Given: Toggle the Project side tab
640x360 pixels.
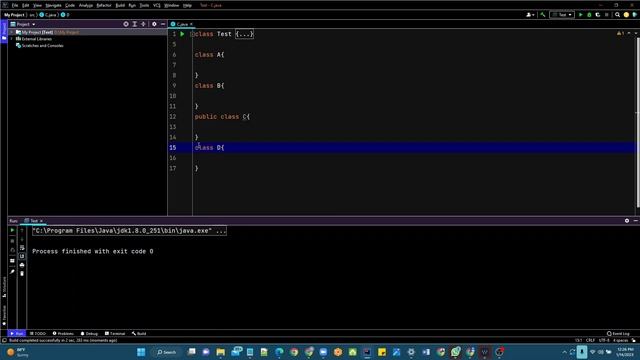Looking at the screenshot, I should (4, 31).
